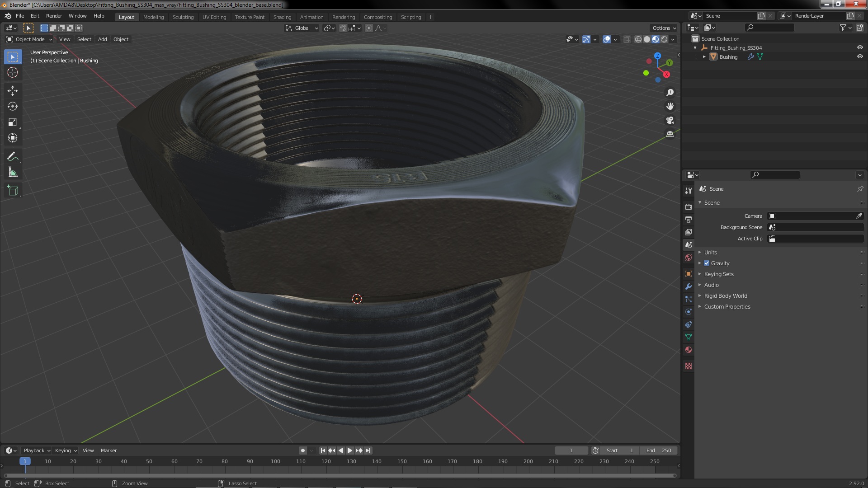Open the Modifier properties wrench tab
Screen dimensions: 868x488
click(689, 286)
